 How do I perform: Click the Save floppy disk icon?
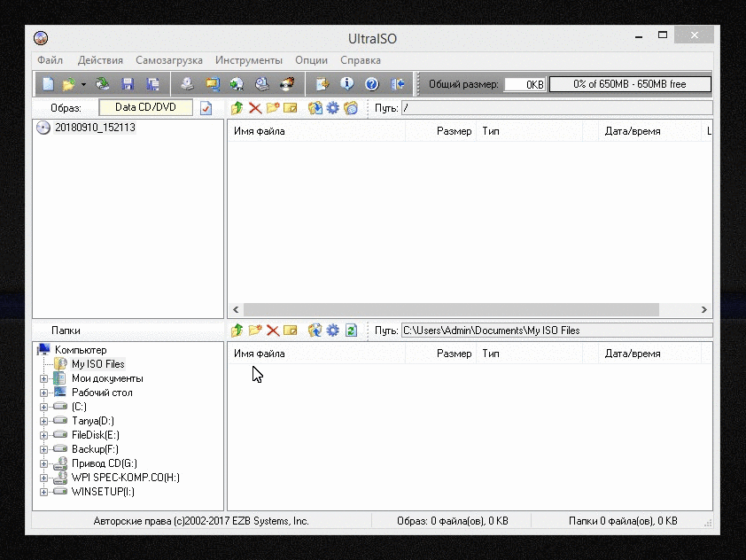coord(128,84)
